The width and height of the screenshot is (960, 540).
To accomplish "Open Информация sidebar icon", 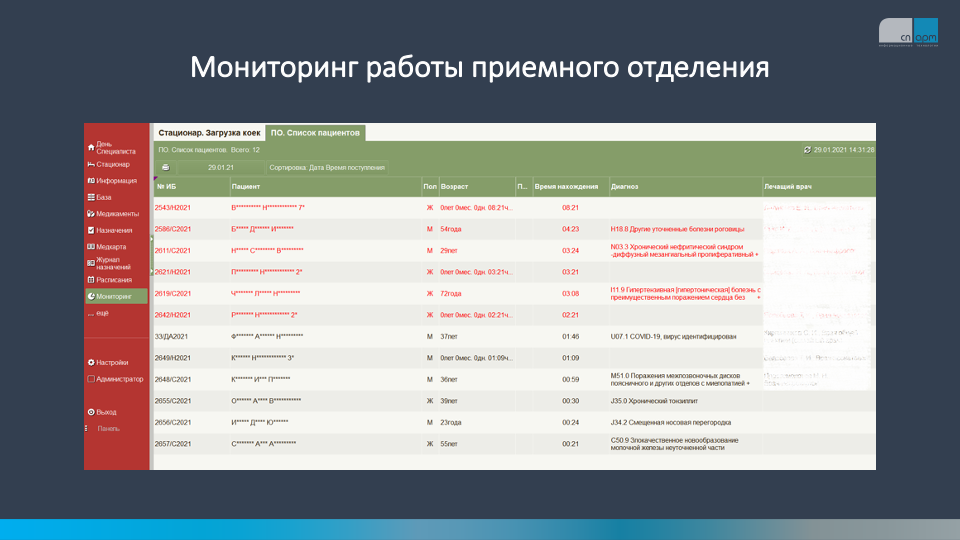I will coord(91,181).
